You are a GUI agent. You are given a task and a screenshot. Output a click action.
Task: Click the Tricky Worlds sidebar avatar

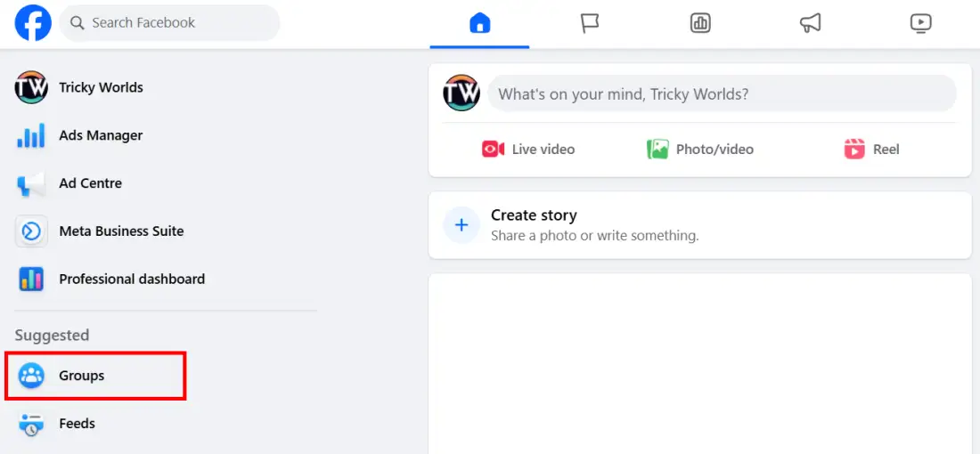(x=31, y=87)
